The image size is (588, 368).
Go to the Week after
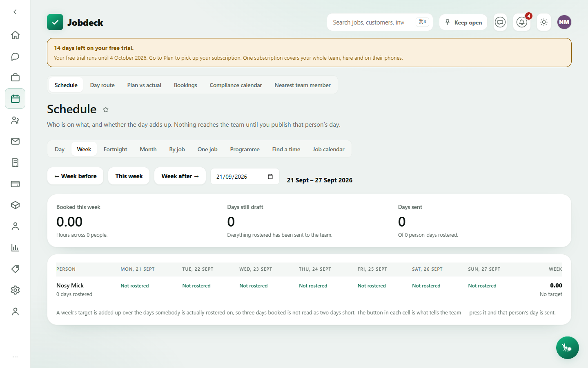[x=180, y=176]
